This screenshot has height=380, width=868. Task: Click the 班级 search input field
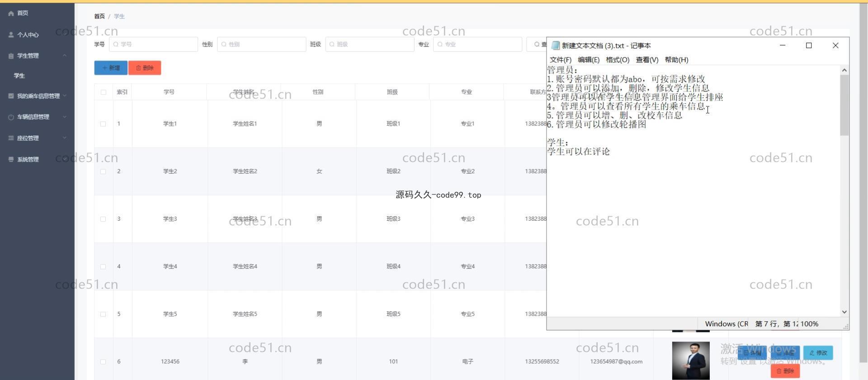[x=370, y=44]
